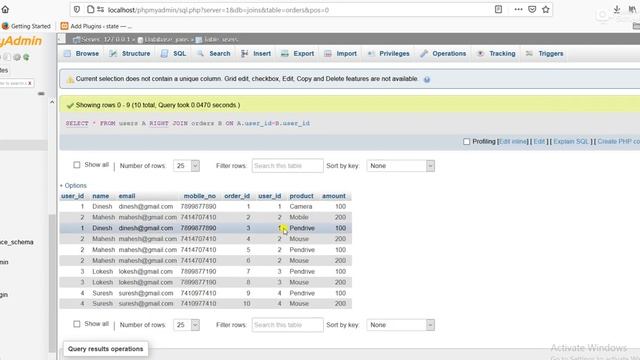Viewport: 640px width, 360px height.
Task: Sort by product column header
Action: [302, 196]
